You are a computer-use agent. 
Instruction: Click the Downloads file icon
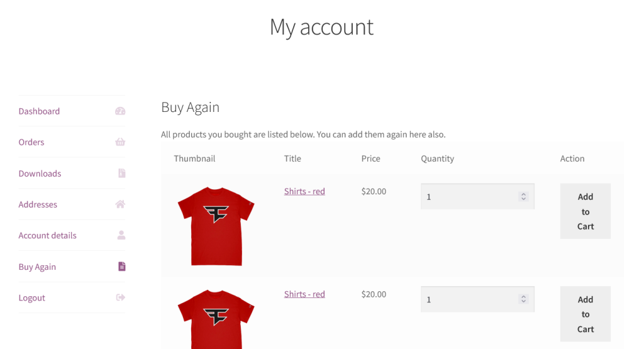(121, 173)
